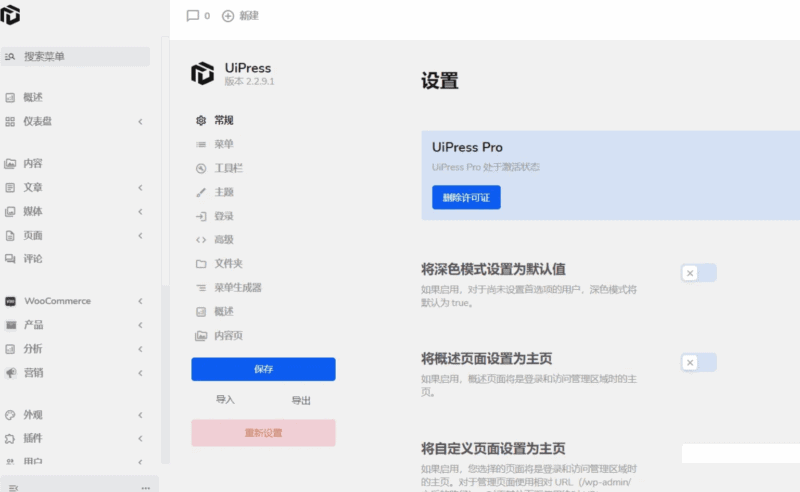
Task: Click the three-dots icon at sidebar bottom
Action: tap(145, 488)
